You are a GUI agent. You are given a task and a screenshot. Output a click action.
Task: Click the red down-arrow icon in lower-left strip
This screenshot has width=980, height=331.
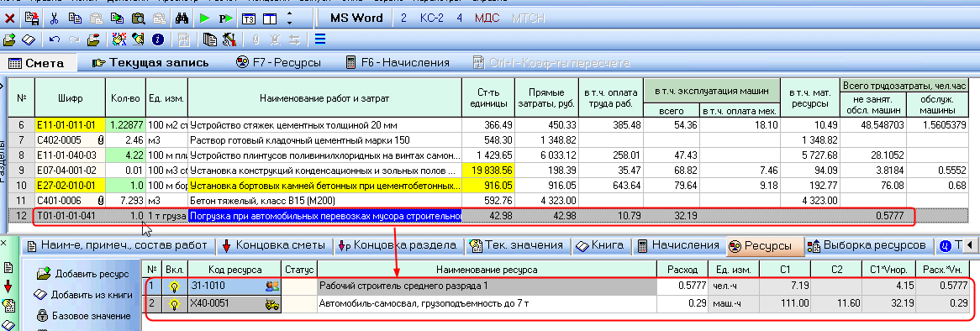8,286
